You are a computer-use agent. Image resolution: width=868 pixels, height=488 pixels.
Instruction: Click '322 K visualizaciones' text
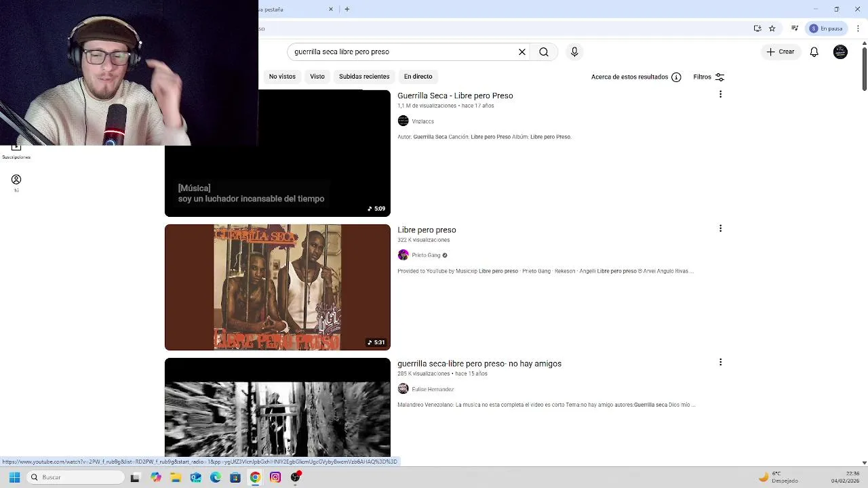[423, 240]
